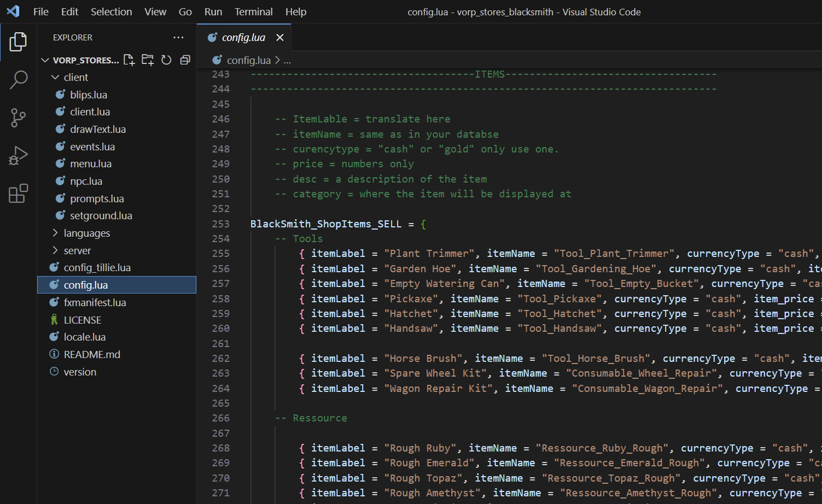The image size is (822, 504).
Task: Refresh the explorer tree
Action: click(x=166, y=60)
